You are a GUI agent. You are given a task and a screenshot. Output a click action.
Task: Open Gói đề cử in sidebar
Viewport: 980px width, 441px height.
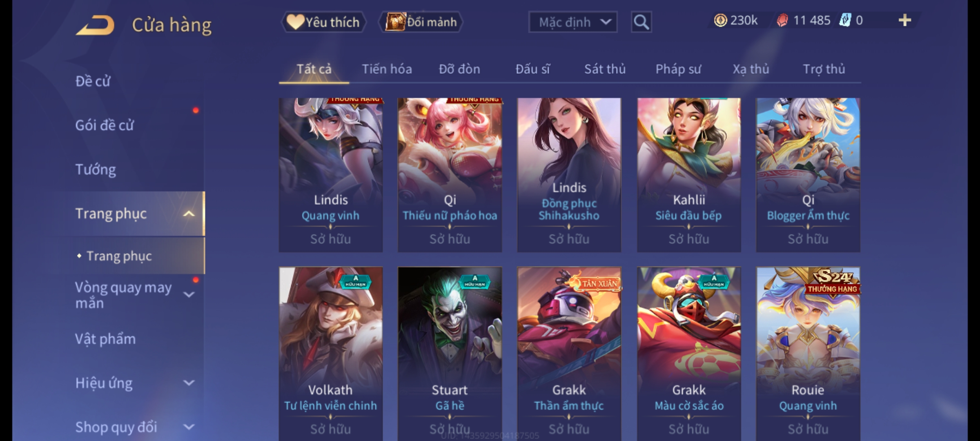click(105, 125)
